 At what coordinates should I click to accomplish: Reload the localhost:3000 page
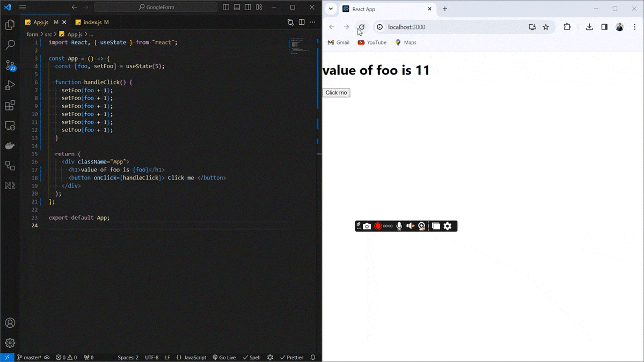click(361, 26)
